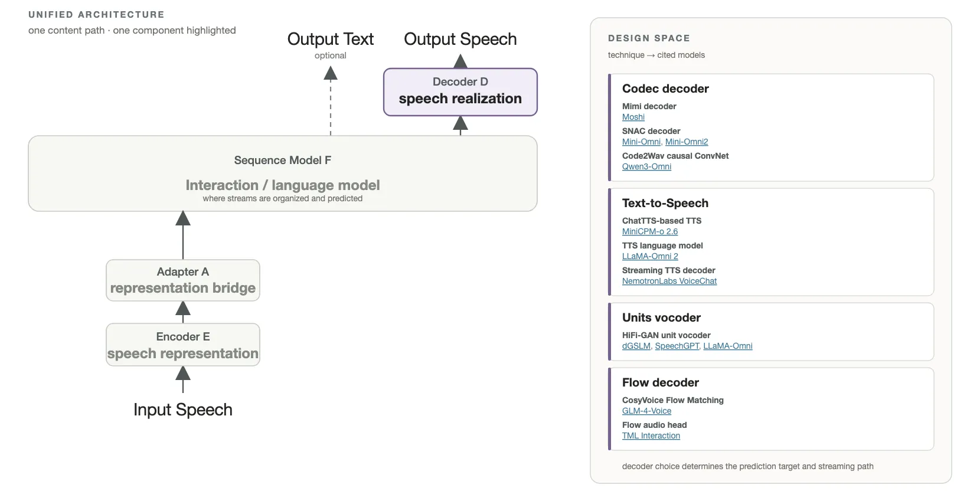
Task: Click the Output Text label
Action: 331,39
